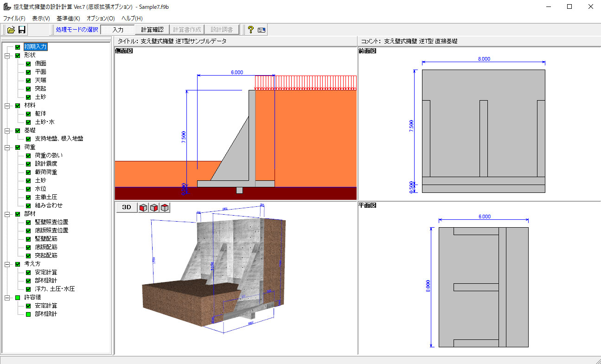Viewport: 601px width, 364px height.
Task: Select the left-face red cube view icon
Action: (143, 207)
